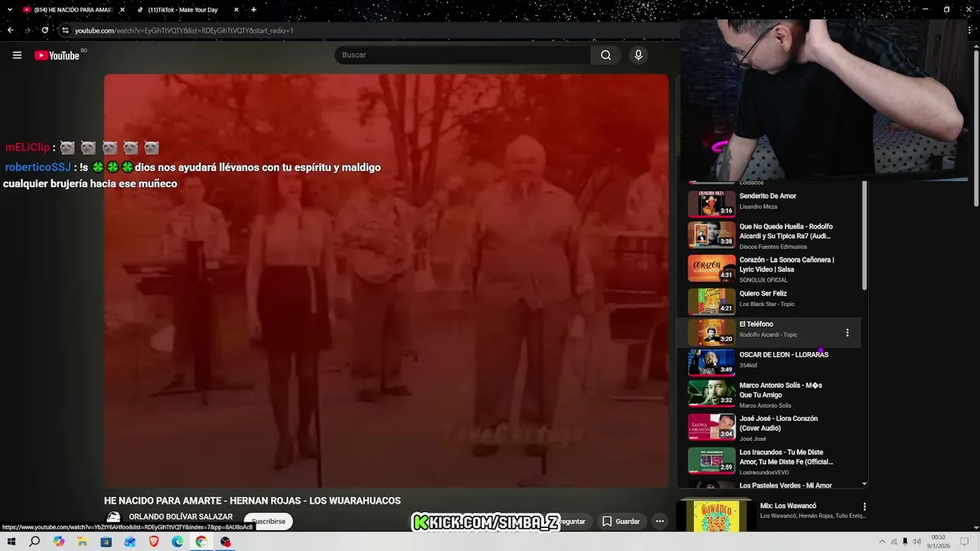980x551 pixels.
Task: Close the TikTok tab
Action: (236, 10)
